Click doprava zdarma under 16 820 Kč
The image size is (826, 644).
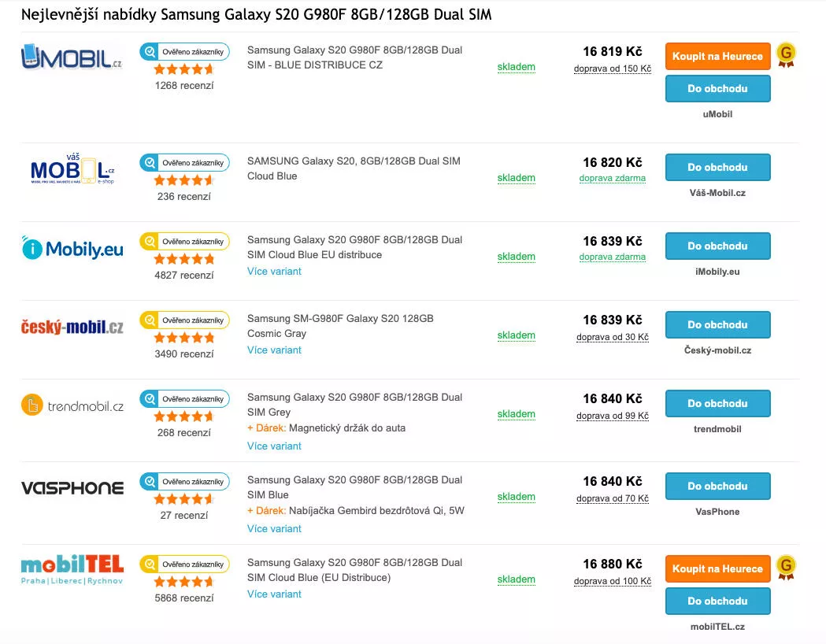(x=612, y=178)
